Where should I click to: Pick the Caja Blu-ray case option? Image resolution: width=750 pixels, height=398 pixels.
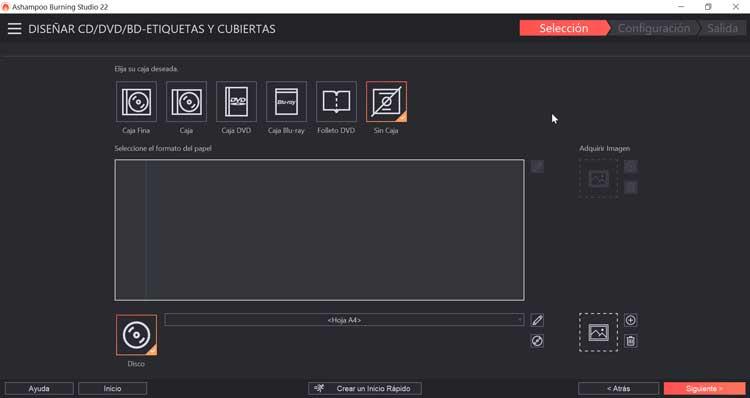(x=286, y=101)
